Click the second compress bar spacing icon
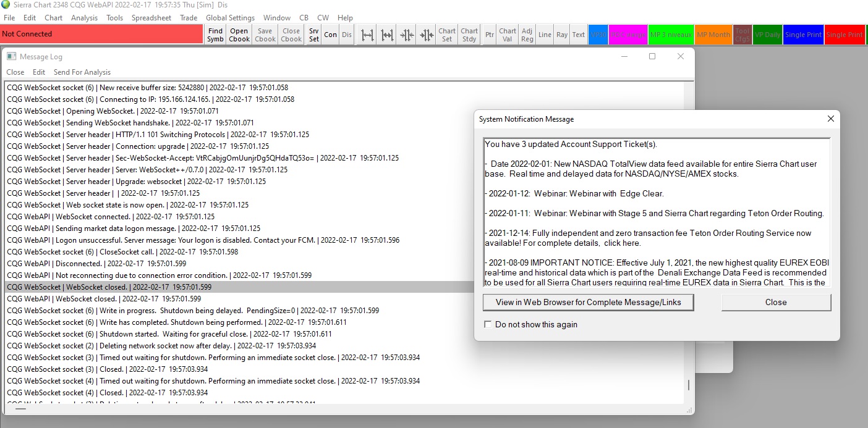The image size is (868, 428). click(427, 35)
